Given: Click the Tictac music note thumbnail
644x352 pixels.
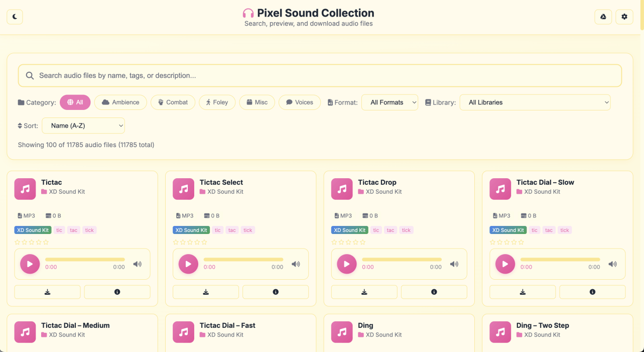Looking at the screenshot, I should 25,189.
